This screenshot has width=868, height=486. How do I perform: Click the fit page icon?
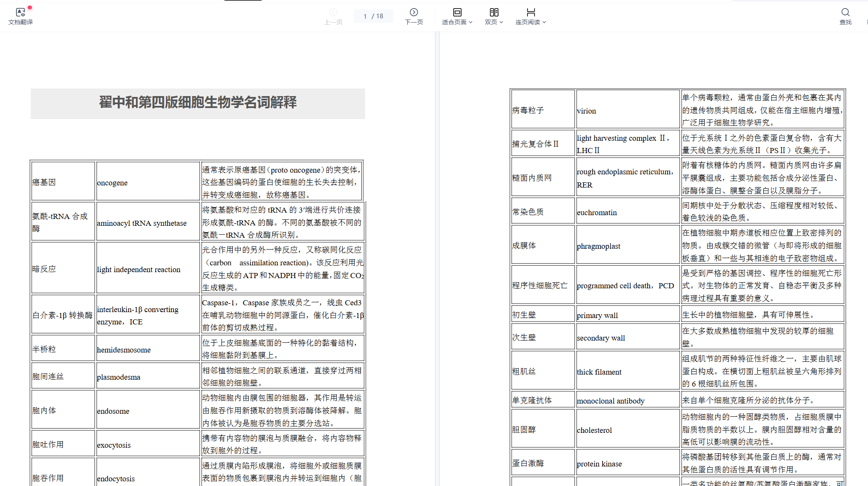(x=457, y=12)
